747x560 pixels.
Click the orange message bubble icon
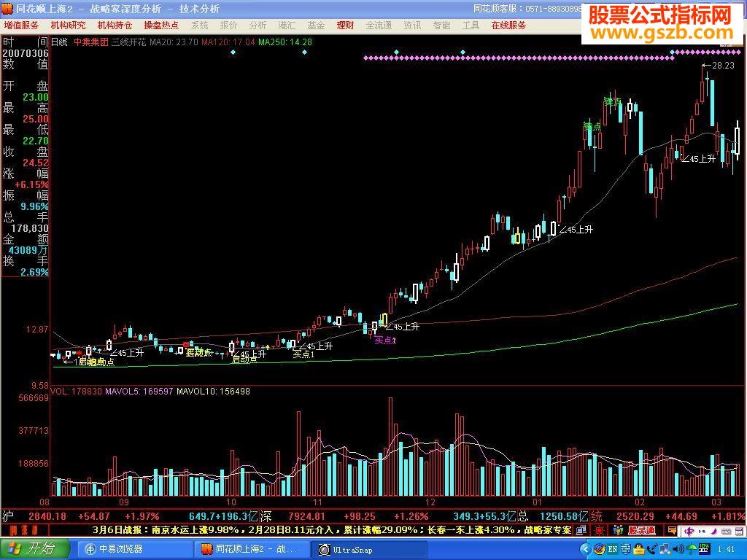[672, 530]
